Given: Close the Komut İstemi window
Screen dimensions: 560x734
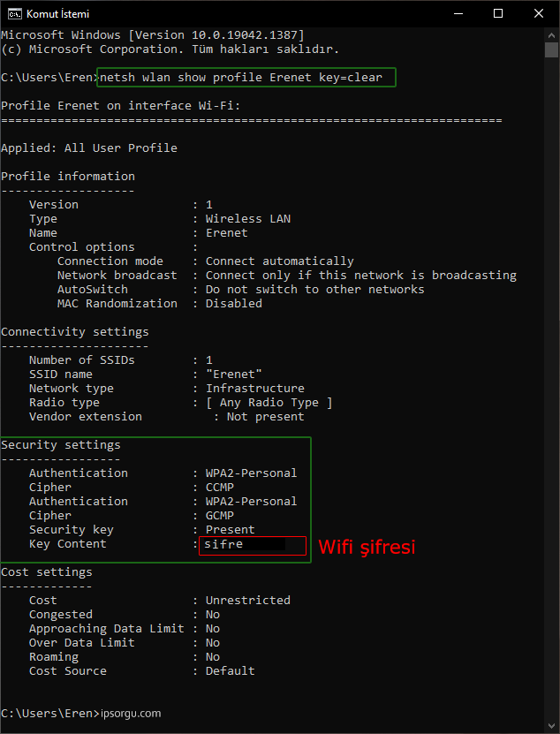Looking at the screenshot, I should coord(539,13).
